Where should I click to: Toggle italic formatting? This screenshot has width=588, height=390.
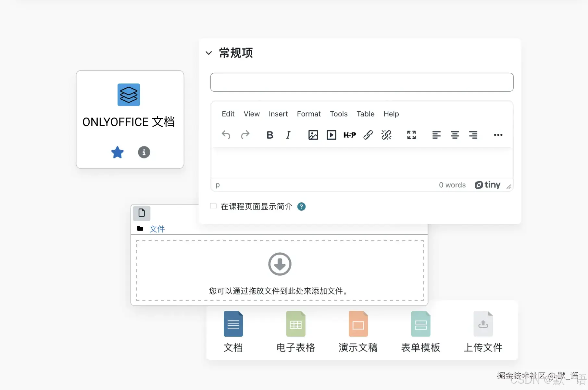pos(288,135)
